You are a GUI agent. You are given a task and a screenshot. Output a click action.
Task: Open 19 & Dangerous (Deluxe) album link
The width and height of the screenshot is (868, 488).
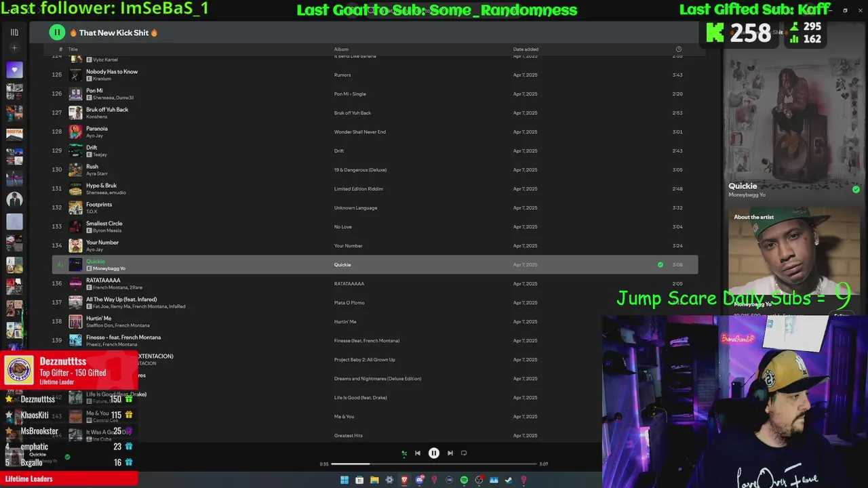[x=360, y=170]
